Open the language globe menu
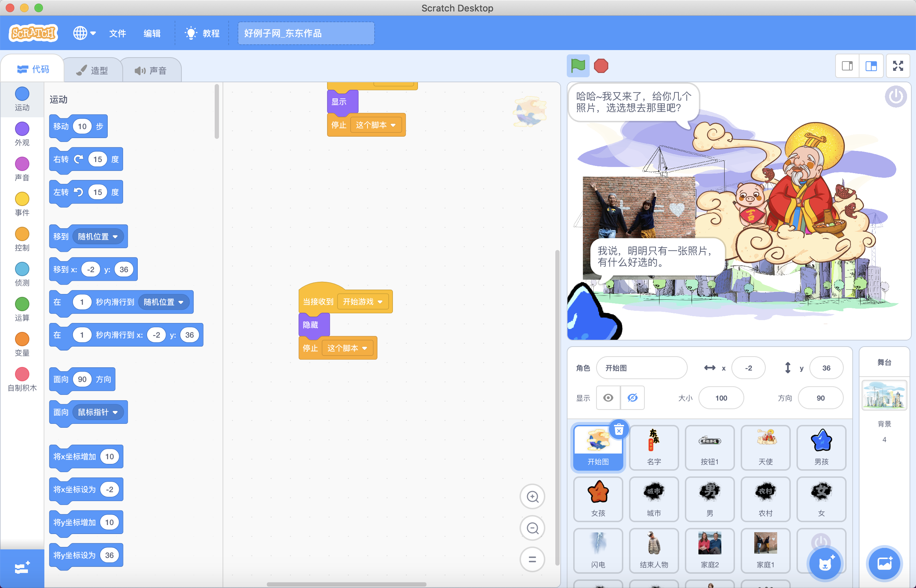The image size is (916, 588). 84,33
